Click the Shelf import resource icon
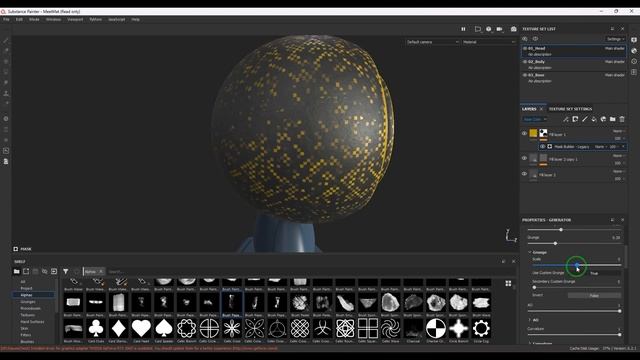 [x=54, y=271]
